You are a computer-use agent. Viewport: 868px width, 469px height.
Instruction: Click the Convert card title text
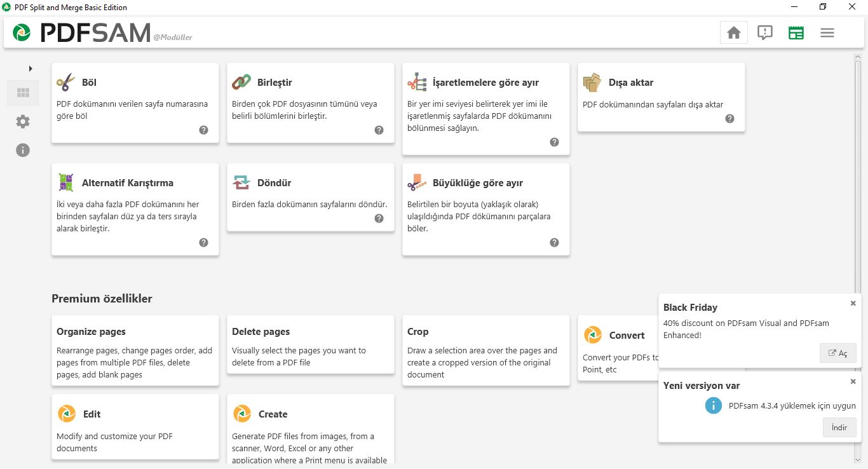(627, 336)
